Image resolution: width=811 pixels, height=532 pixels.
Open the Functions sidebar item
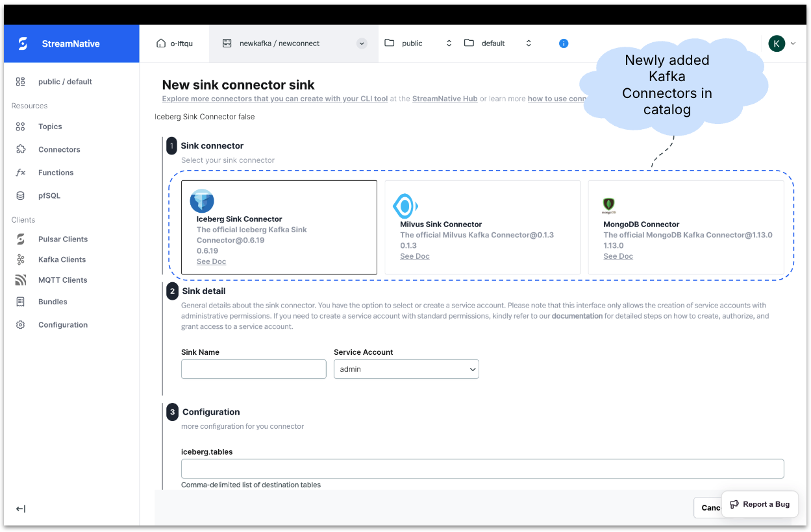56,173
